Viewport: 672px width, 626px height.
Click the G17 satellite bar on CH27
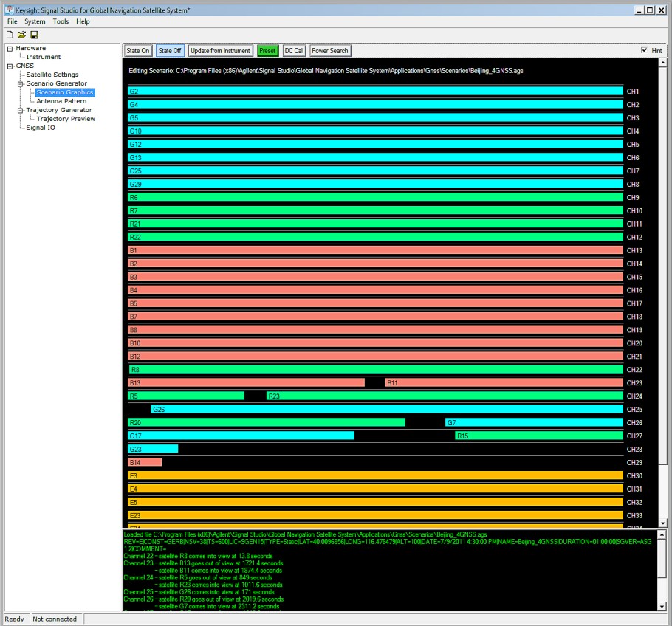[241, 436]
